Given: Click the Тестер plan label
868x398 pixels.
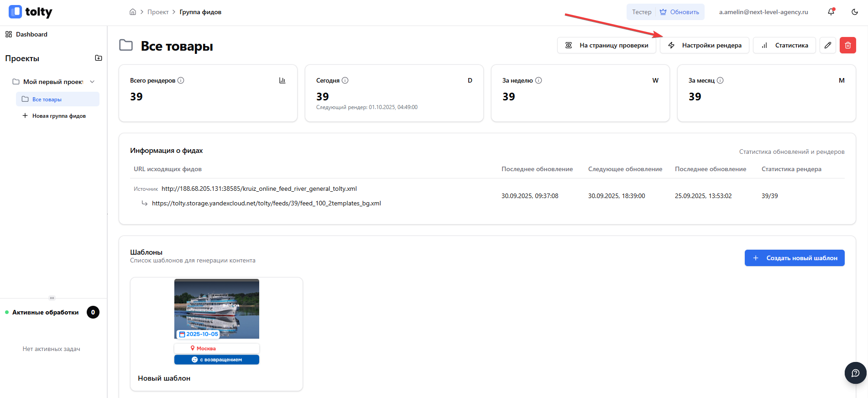Looking at the screenshot, I should (642, 12).
